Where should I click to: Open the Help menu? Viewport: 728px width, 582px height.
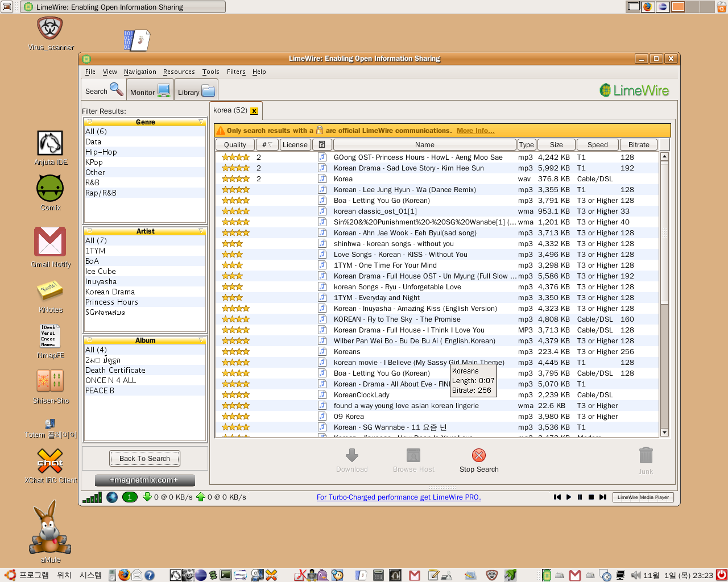pyautogui.click(x=259, y=72)
